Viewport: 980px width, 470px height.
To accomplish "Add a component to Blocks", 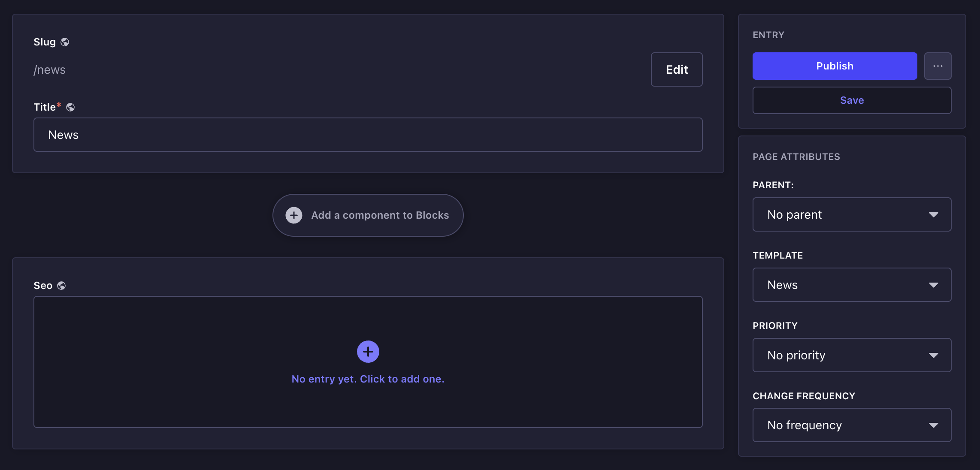I will (368, 215).
